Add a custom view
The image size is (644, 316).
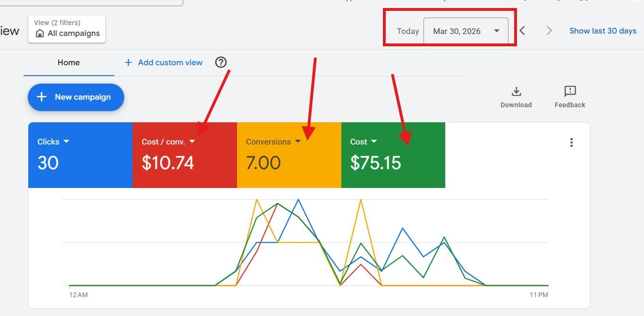[163, 62]
